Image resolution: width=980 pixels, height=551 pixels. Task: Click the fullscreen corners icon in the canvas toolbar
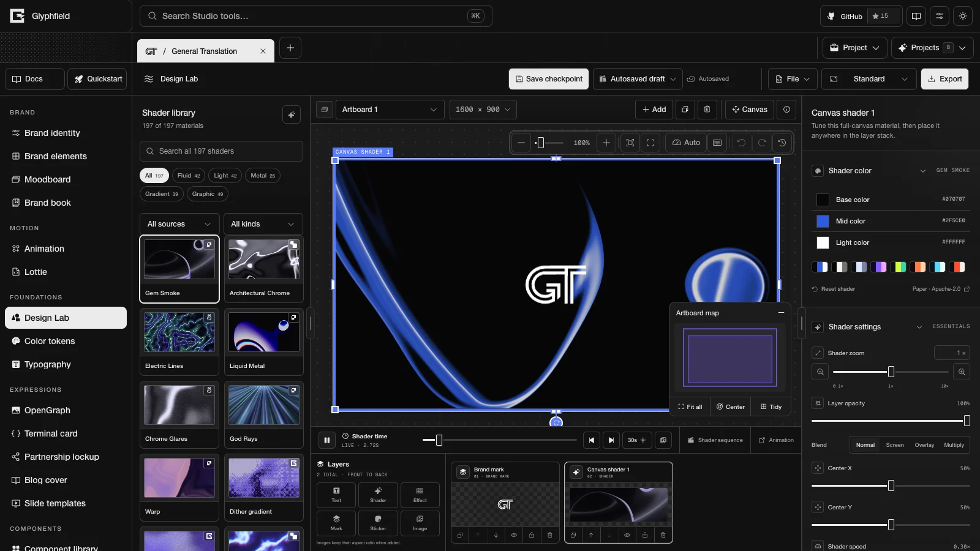pyautogui.click(x=650, y=143)
